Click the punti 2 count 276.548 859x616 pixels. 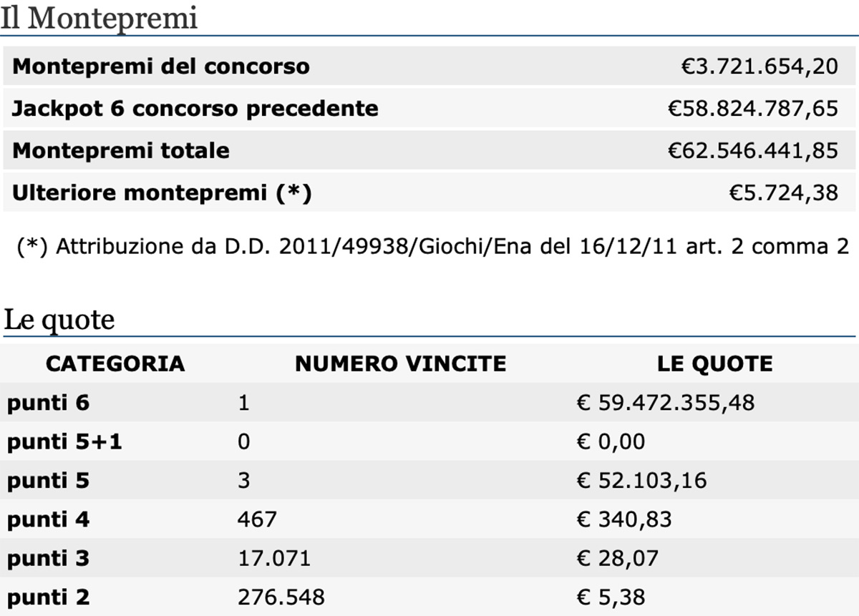[x=281, y=597]
